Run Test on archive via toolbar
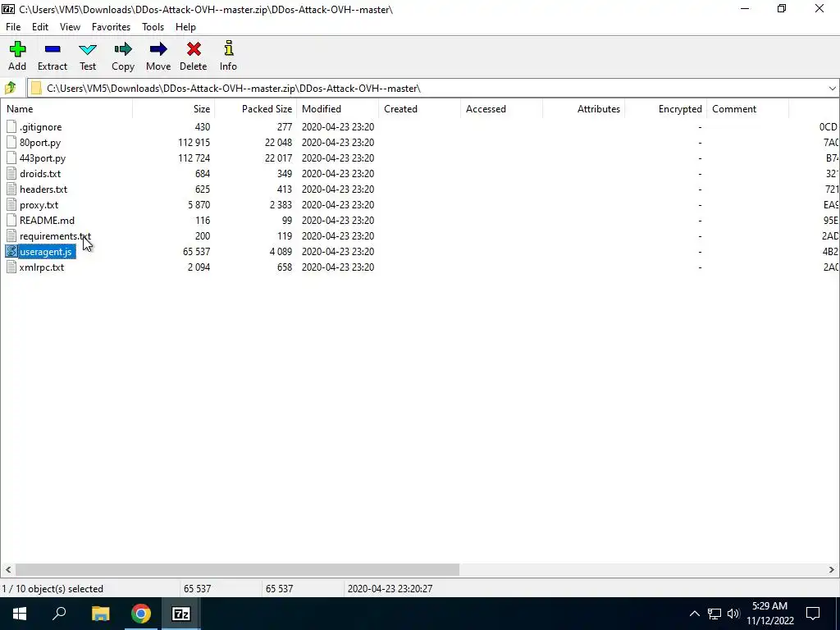The height and width of the screenshot is (630, 840). pos(88,50)
